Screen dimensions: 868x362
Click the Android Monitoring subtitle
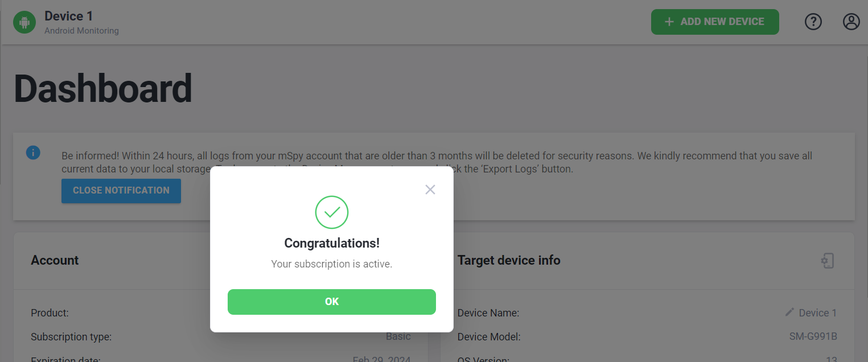(82, 31)
